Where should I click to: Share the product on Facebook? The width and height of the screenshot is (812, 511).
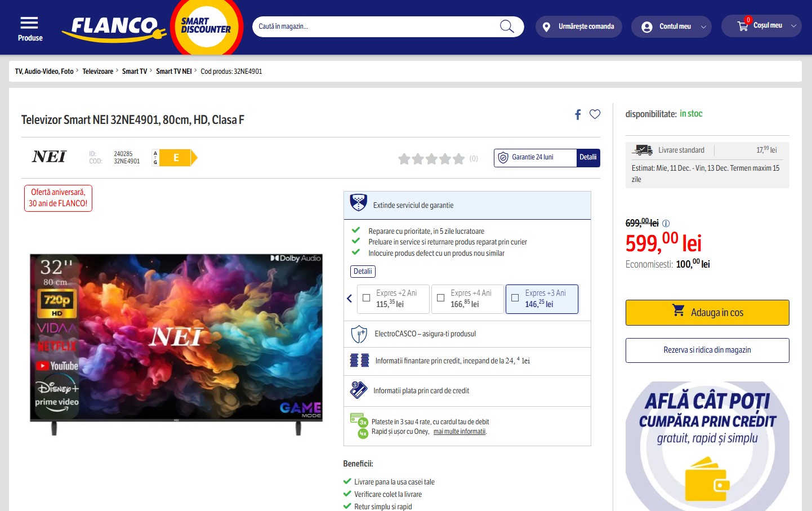click(x=578, y=114)
